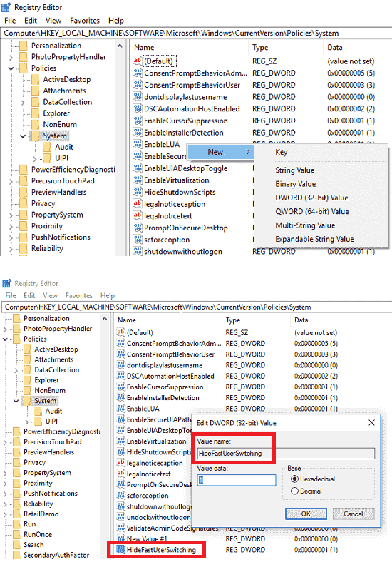Collapse Policies key in upper tree

coord(11,68)
